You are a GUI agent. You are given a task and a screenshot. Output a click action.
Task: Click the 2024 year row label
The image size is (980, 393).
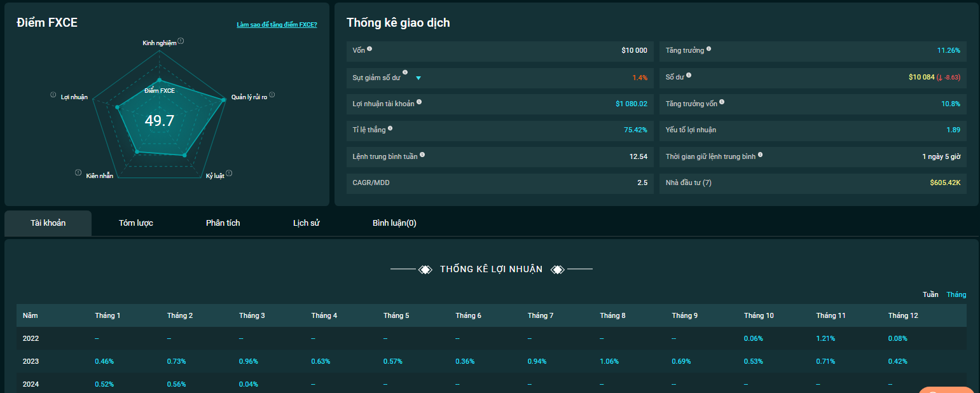click(x=31, y=384)
